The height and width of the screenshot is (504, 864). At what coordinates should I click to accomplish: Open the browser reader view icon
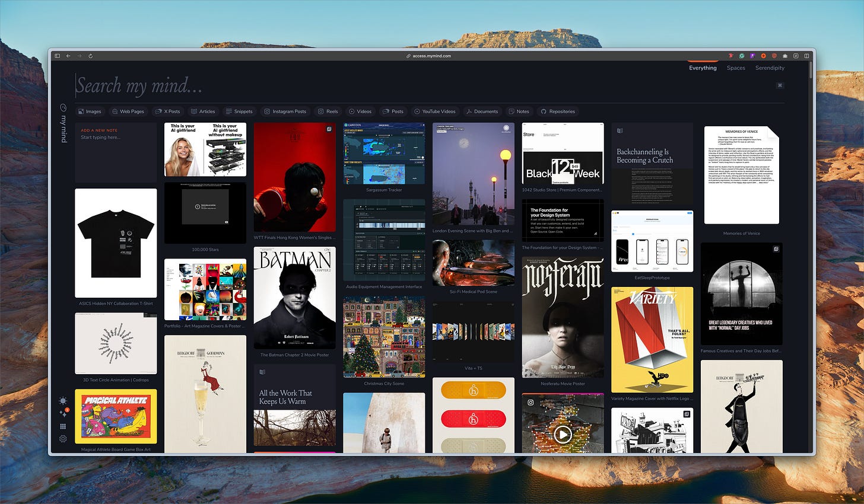tap(796, 56)
